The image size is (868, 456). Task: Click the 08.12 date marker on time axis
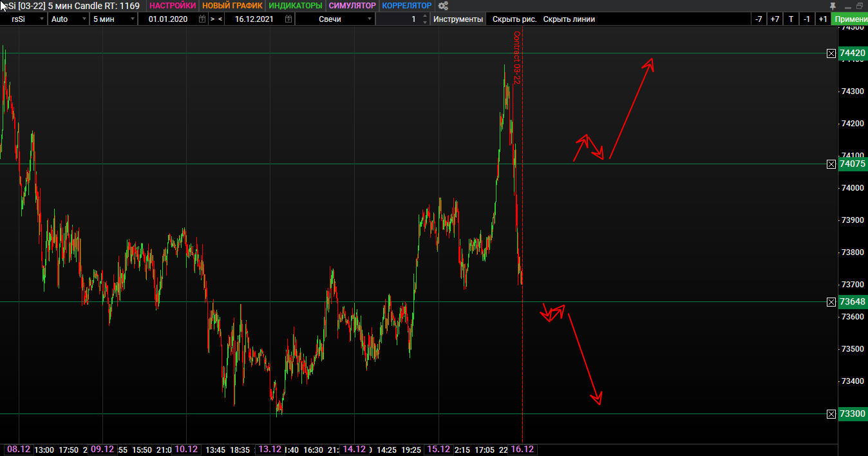point(19,450)
